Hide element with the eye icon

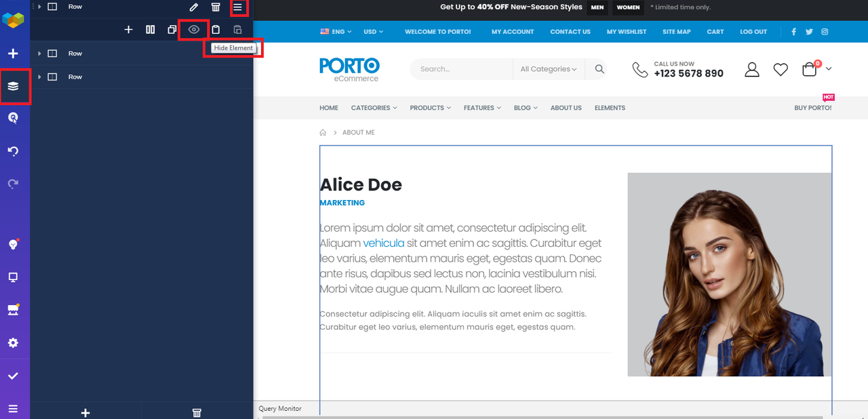click(194, 30)
